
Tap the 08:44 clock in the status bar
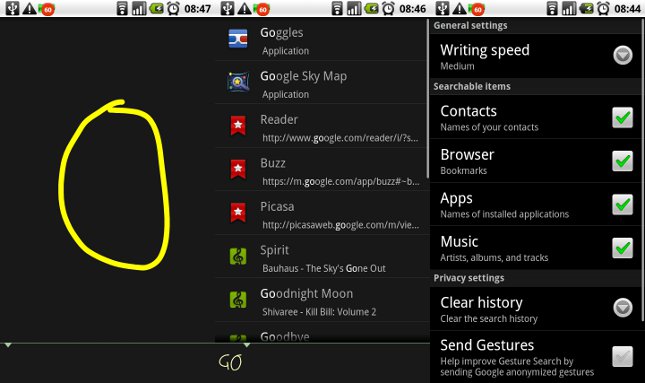pos(628,9)
